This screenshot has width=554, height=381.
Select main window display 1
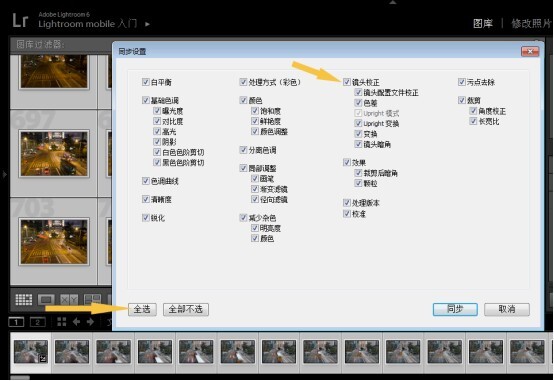point(16,322)
